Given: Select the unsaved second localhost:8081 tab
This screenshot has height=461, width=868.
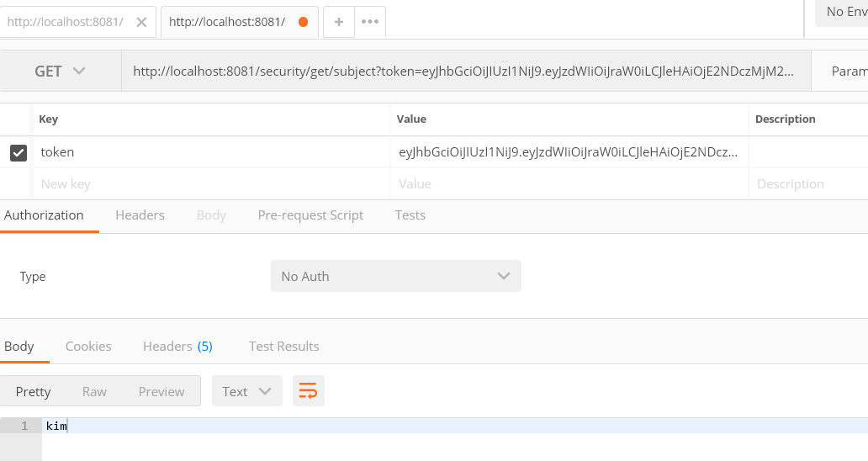Looking at the screenshot, I should 239,22.
